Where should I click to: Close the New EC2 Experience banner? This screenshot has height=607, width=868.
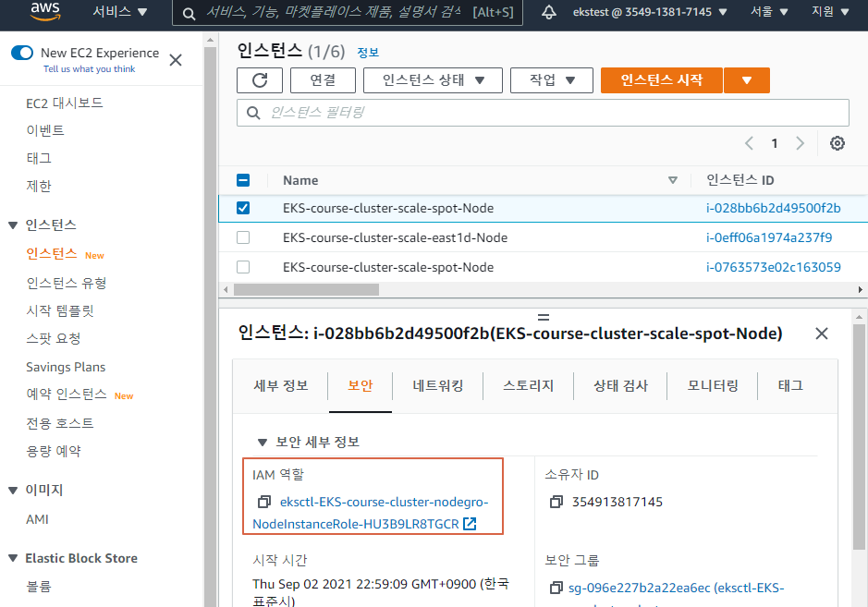[x=176, y=60]
